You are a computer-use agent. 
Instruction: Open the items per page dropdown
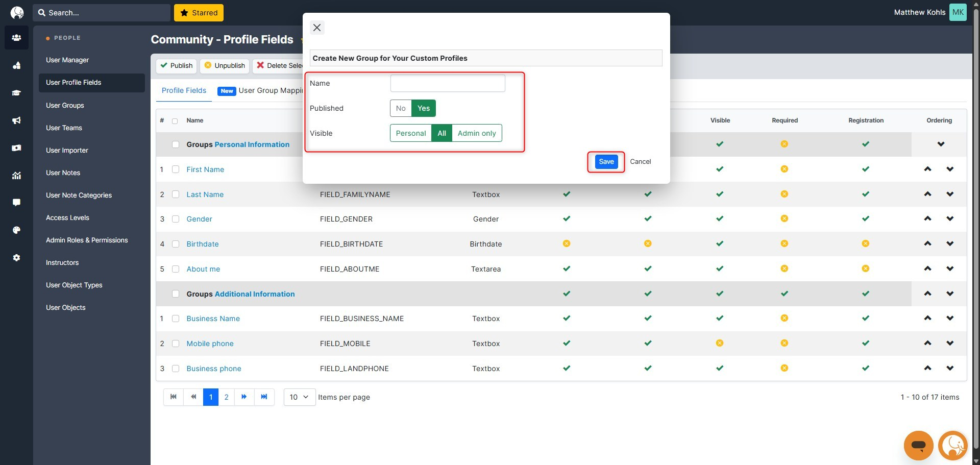(299, 397)
